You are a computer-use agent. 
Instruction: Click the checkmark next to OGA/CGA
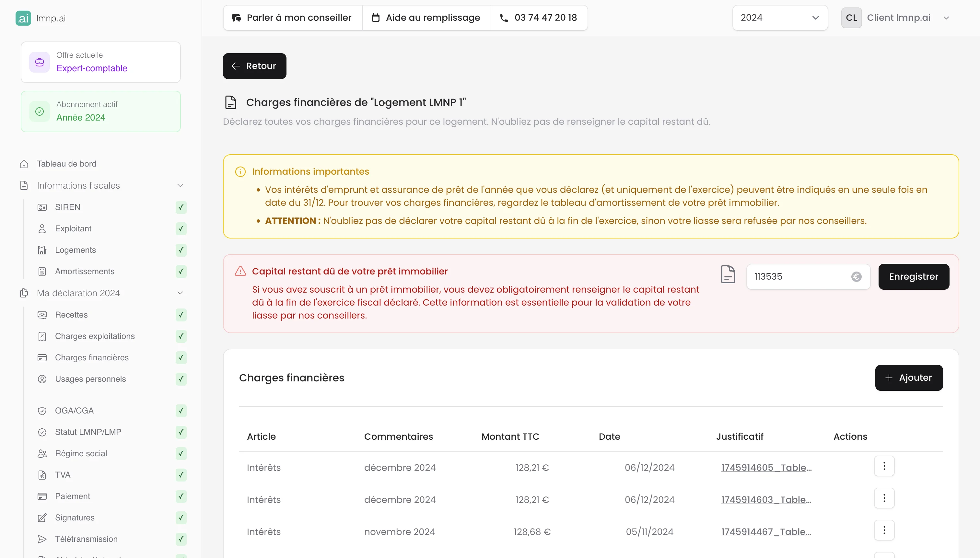coord(181,411)
